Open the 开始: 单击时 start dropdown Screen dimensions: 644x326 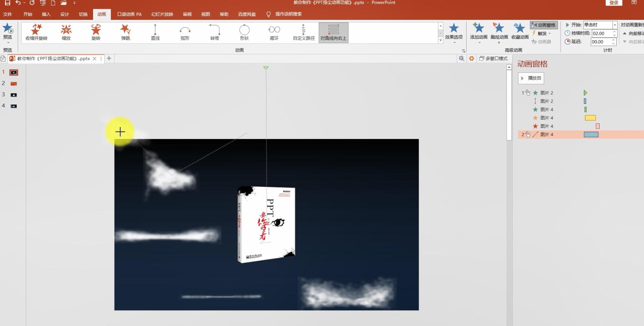click(615, 25)
